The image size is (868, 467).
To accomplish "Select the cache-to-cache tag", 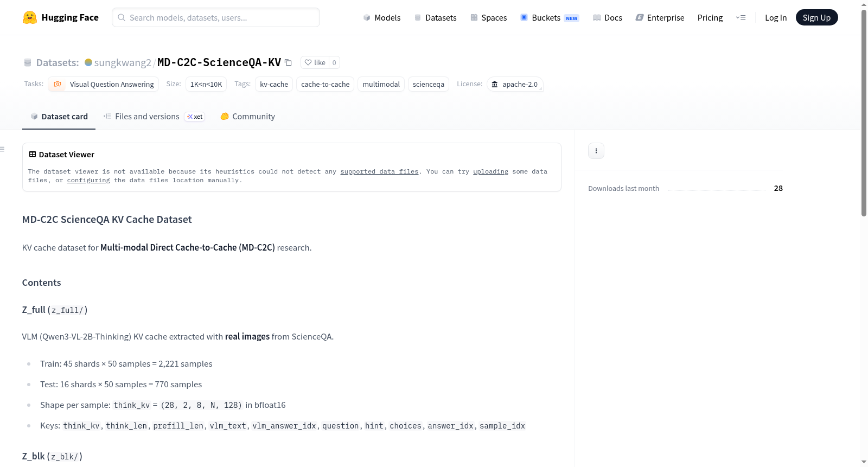I will [325, 84].
